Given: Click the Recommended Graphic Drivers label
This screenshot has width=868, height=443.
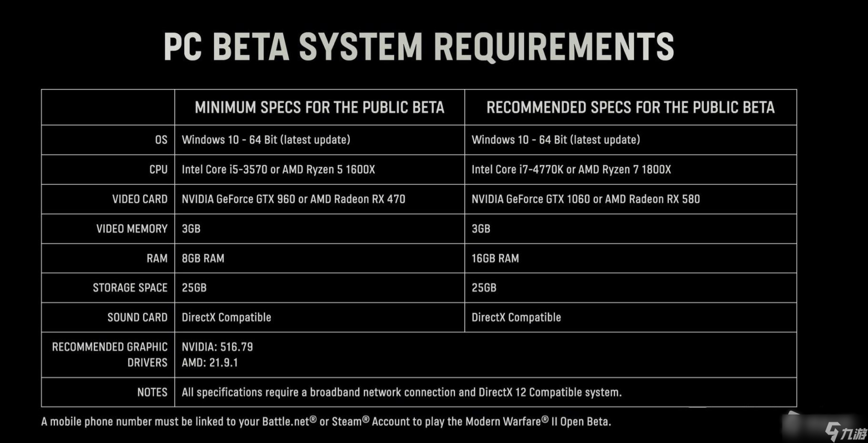Looking at the screenshot, I should coord(110,354).
